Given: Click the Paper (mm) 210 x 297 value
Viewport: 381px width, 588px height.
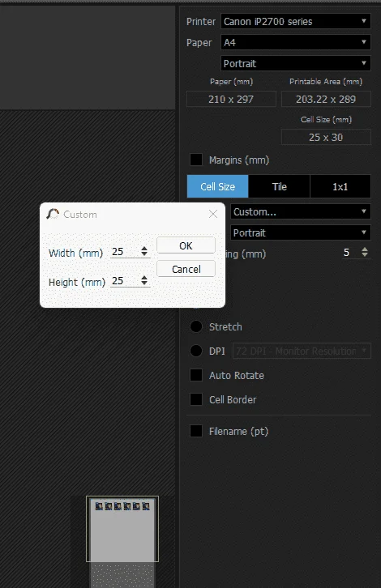Looking at the screenshot, I should pyautogui.click(x=231, y=100).
